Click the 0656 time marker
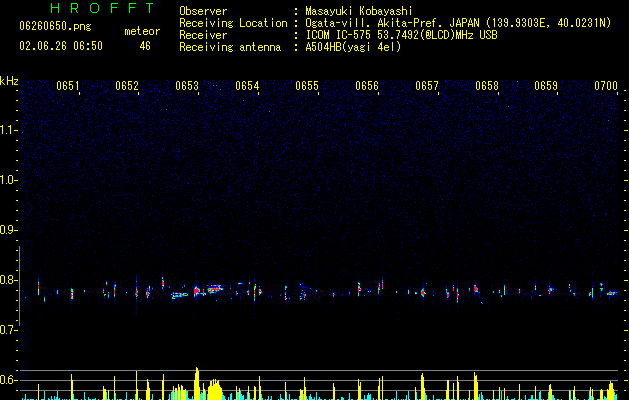The width and height of the screenshot is (629, 400). point(367,86)
